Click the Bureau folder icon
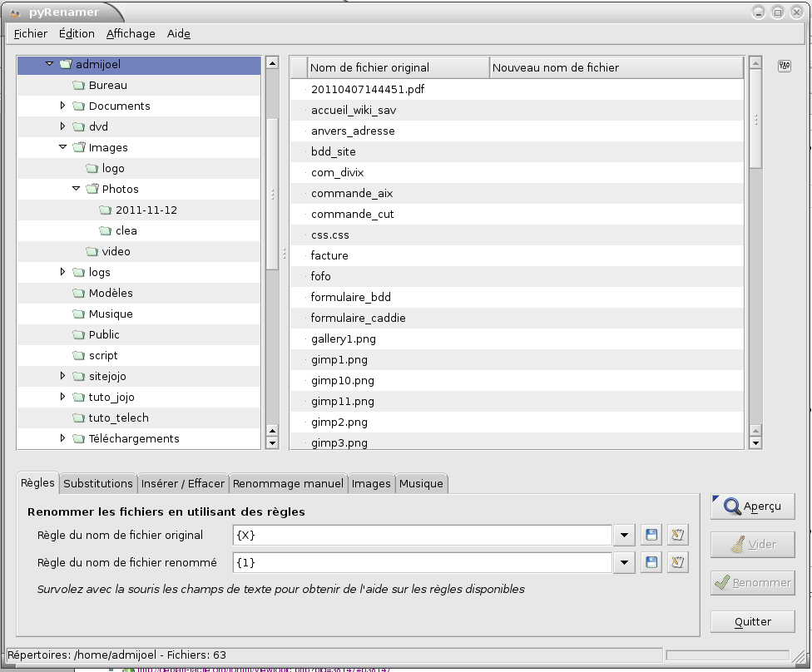This screenshot has width=812, height=672. coord(79,86)
